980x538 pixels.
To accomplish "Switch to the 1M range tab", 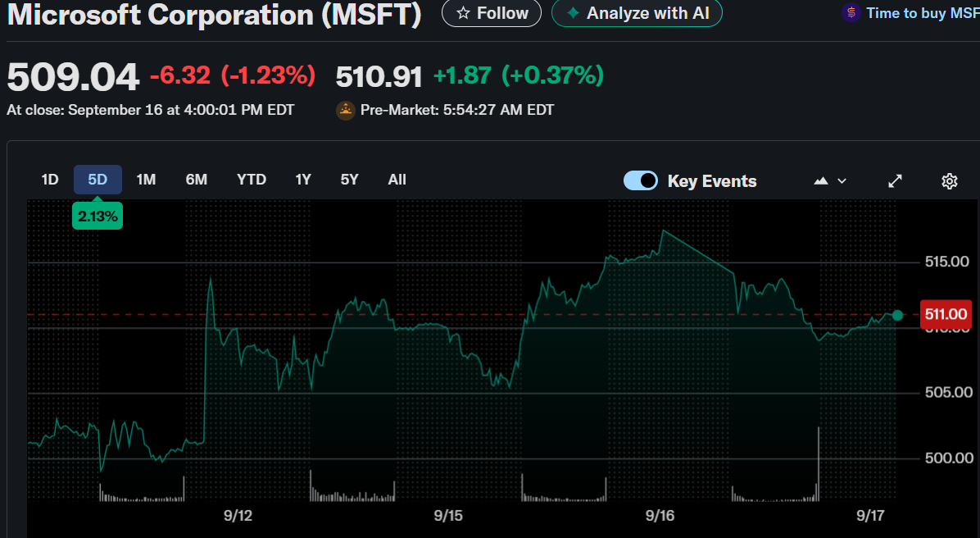I will coord(146,180).
